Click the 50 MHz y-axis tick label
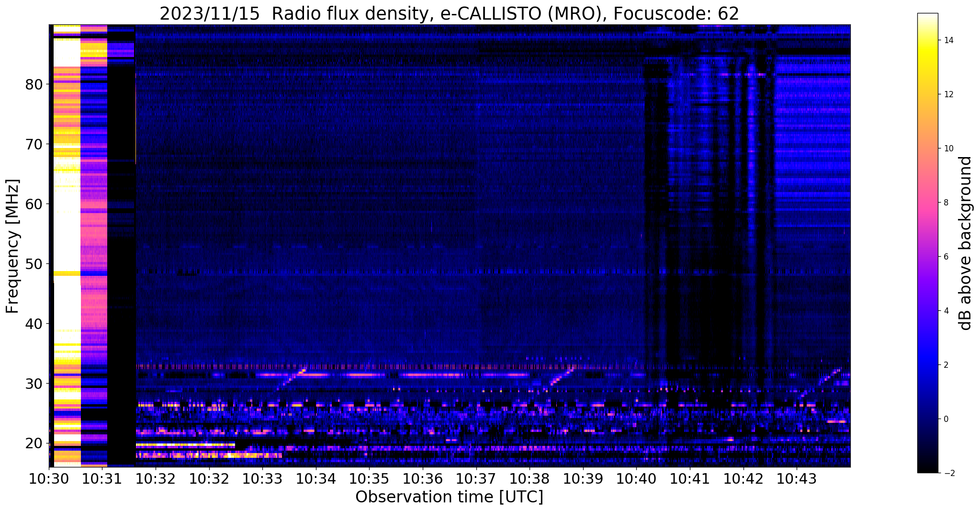Screen dimensions: 980x511 [34, 264]
